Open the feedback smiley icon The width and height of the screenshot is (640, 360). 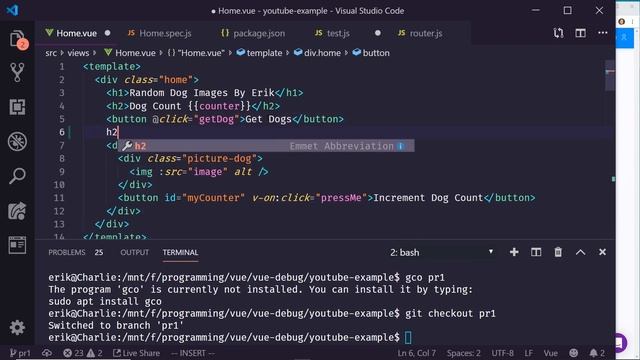(x=573, y=353)
